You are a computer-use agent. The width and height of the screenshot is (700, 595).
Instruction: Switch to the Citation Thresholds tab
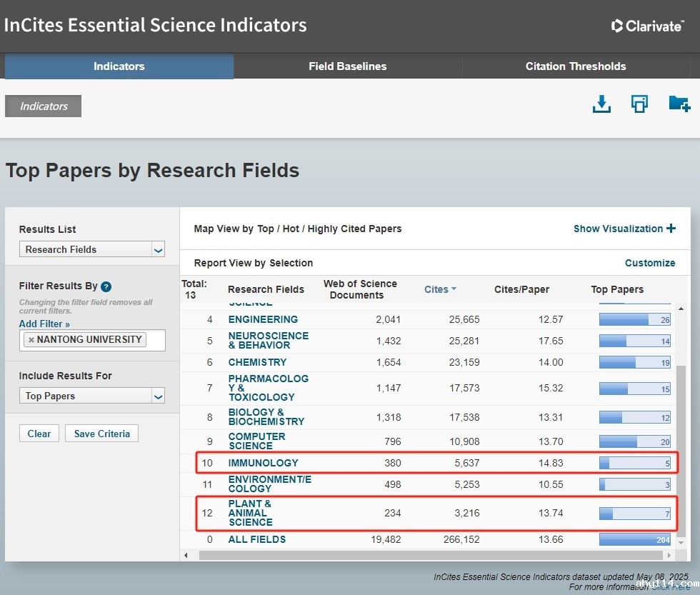tap(576, 66)
